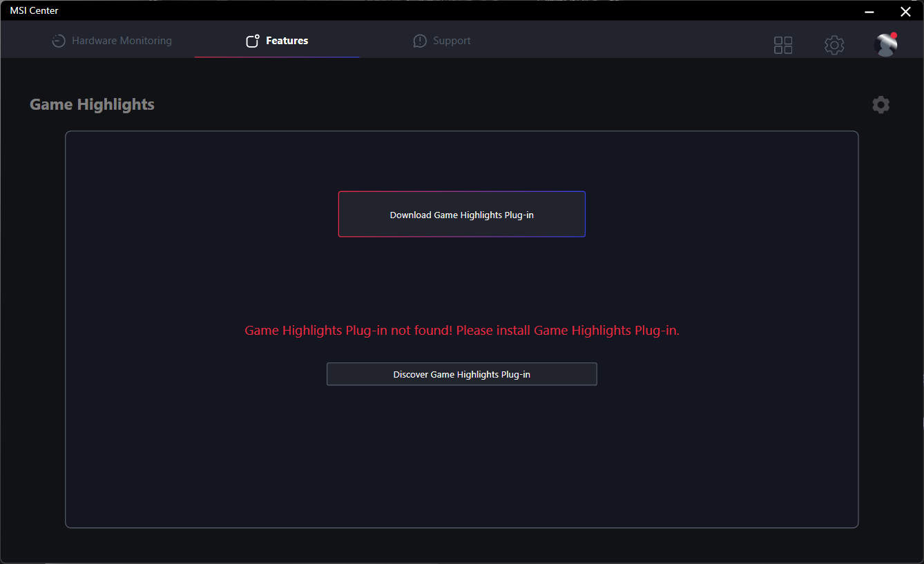Image resolution: width=924 pixels, height=564 pixels.
Task: Close the MSI Center window
Action: [905, 11]
